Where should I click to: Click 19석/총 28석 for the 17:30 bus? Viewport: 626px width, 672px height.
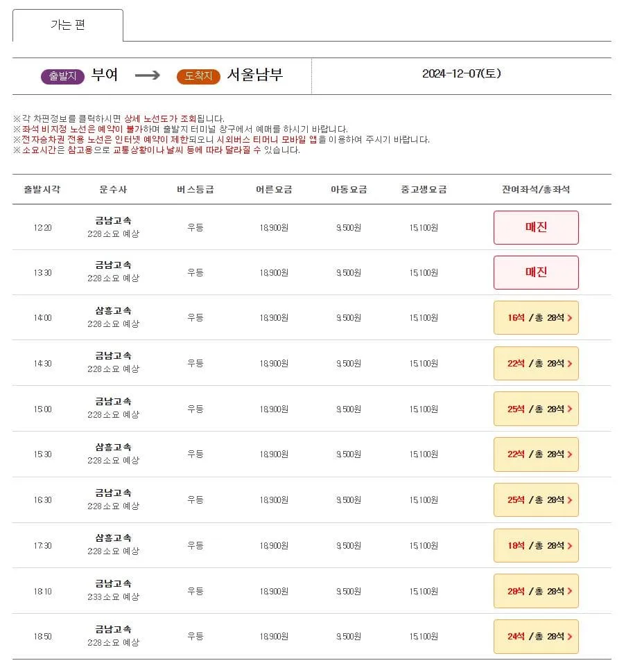click(x=535, y=545)
